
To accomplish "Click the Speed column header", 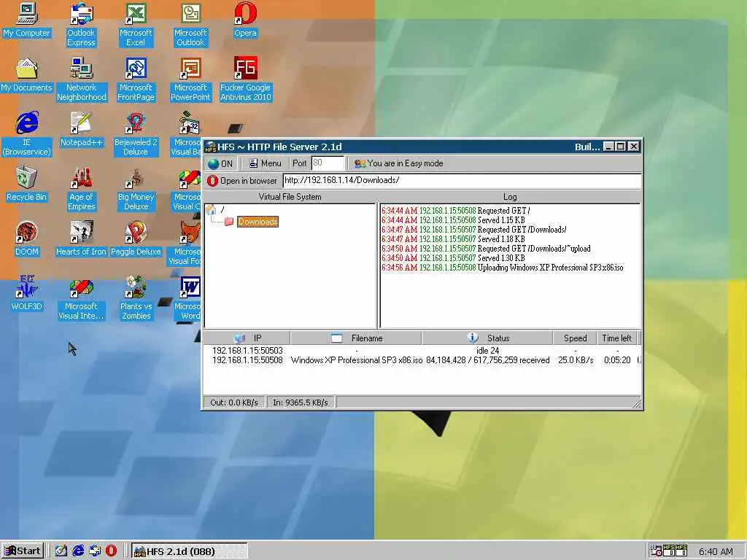I will click(575, 338).
